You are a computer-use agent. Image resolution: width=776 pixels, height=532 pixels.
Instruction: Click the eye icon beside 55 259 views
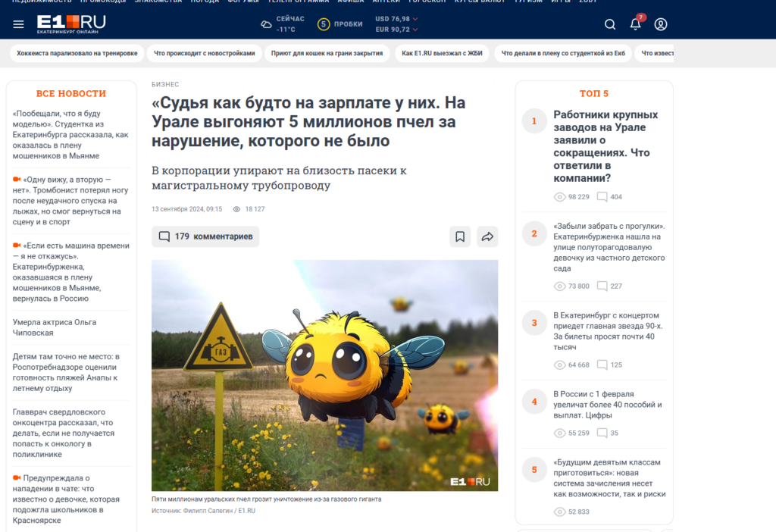click(x=559, y=433)
